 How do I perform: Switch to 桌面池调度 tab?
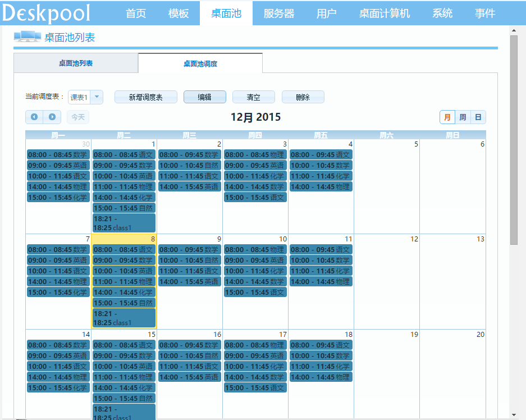coord(200,63)
